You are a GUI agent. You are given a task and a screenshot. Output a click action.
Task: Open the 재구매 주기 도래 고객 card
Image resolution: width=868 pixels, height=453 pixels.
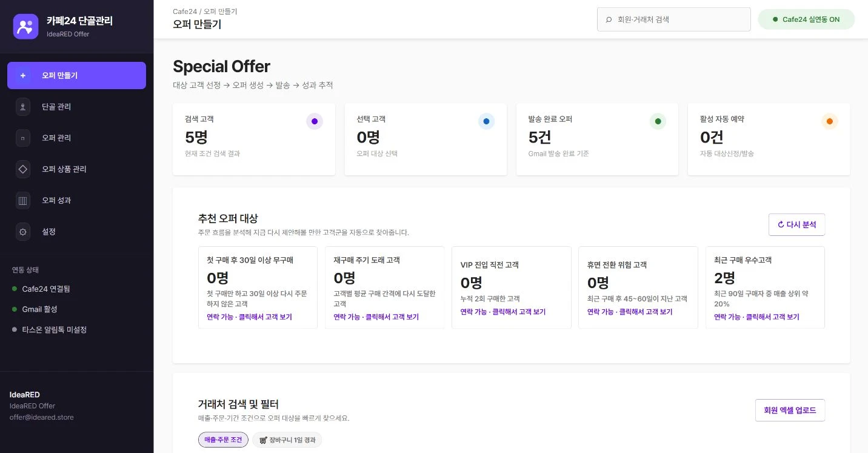coord(384,287)
